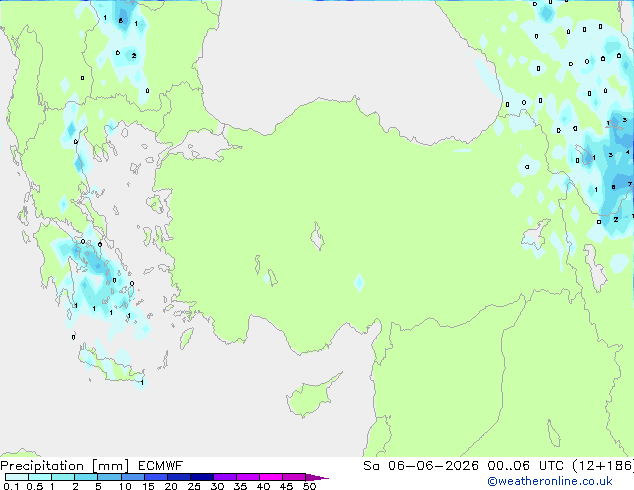Screen dimensions: 634x490
Task: Click the 0.1–0.5 mm palest cyan legend swatch
Action: click(x=17, y=477)
